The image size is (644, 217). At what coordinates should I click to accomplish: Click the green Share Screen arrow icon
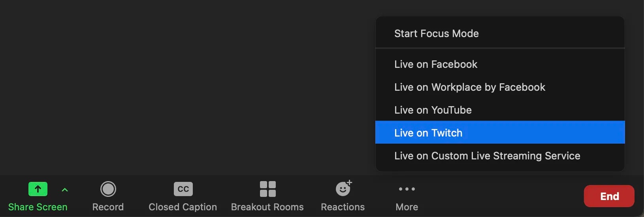click(38, 189)
